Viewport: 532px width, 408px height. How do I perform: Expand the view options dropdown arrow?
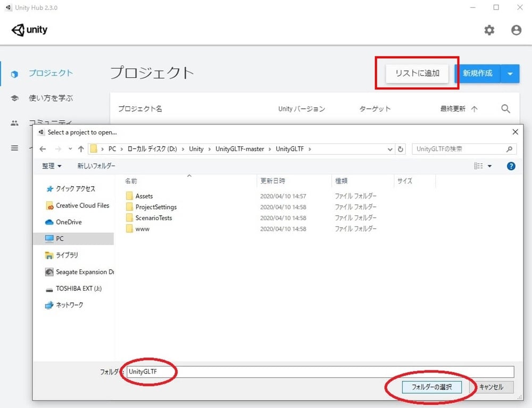coord(489,166)
